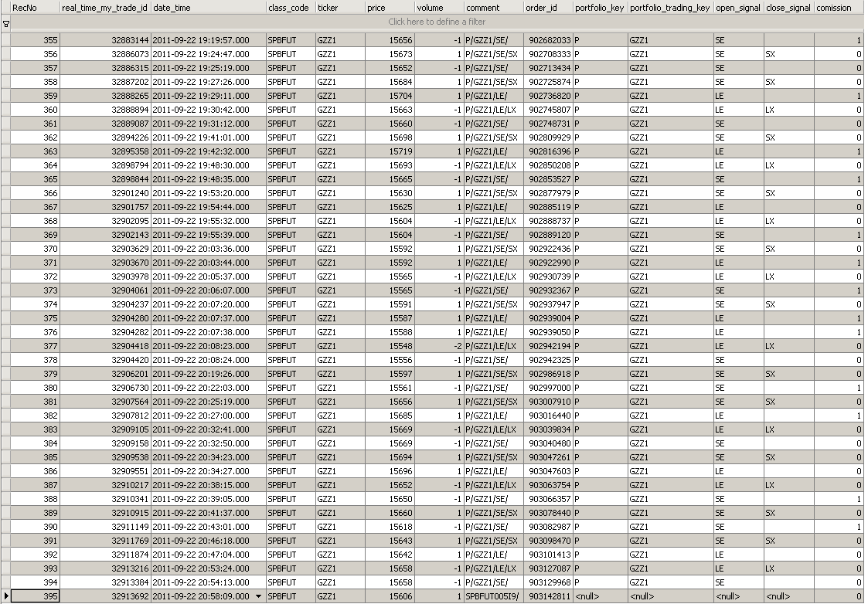The height and width of the screenshot is (604, 868).
Task: Select volume -2 cell in row 377
Action: [x=440, y=346]
